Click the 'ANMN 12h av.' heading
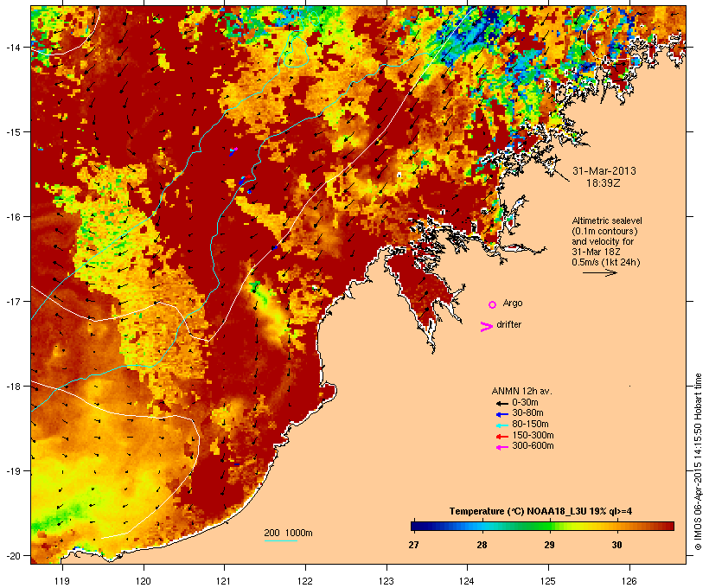709x588 pixels. click(521, 391)
